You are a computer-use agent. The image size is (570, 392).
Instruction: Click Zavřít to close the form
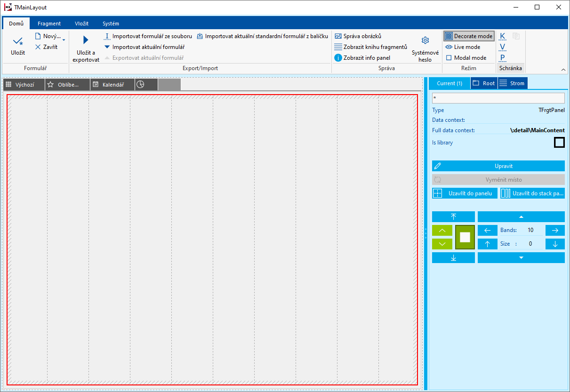point(46,47)
